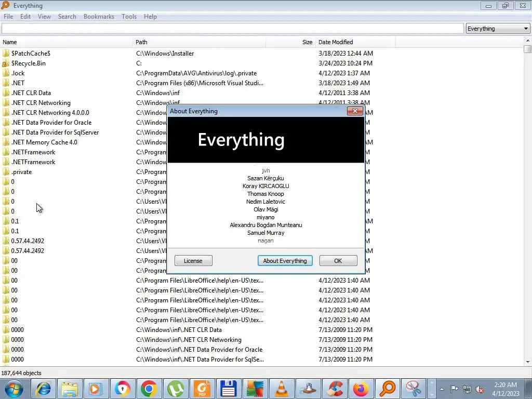Open the Search menu
Screen dimensions: 532x399
pos(67,17)
